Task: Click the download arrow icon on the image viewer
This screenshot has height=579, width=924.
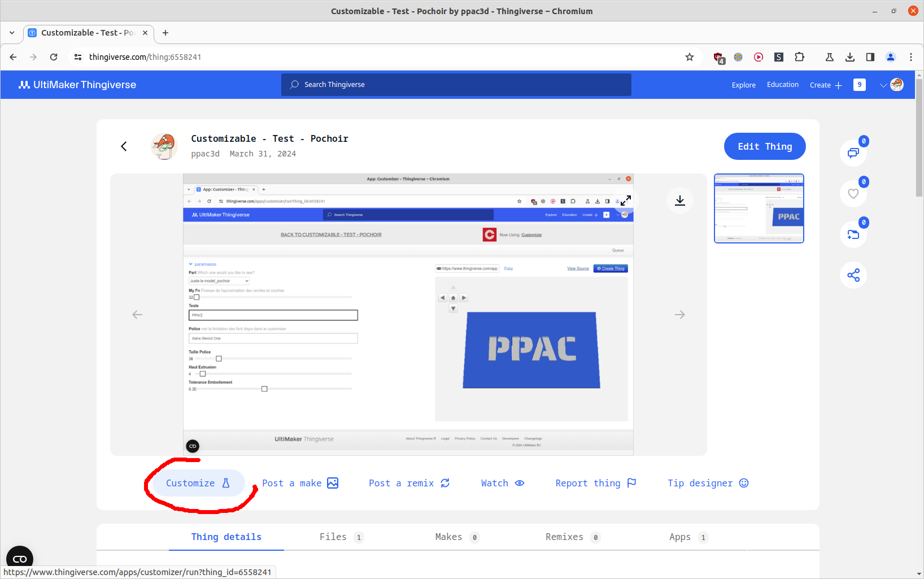Action: pyautogui.click(x=680, y=201)
